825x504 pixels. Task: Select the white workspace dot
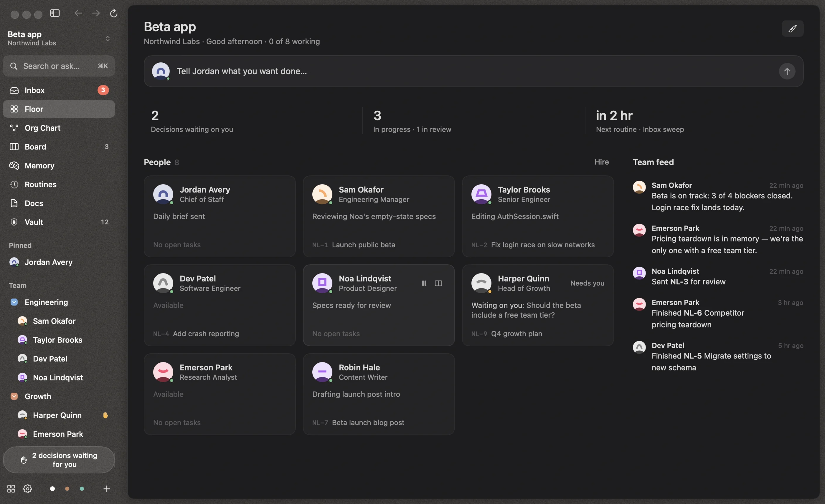tap(52, 489)
